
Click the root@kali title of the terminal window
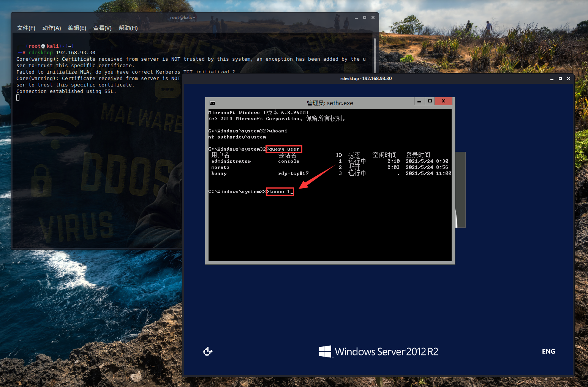click(183, 17)
